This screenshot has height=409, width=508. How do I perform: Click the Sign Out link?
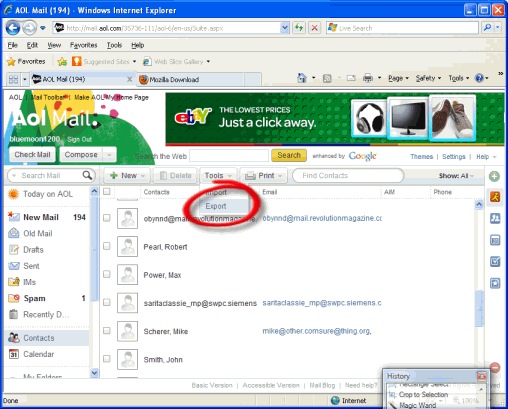pyautogui.click(x=79, y=139)
